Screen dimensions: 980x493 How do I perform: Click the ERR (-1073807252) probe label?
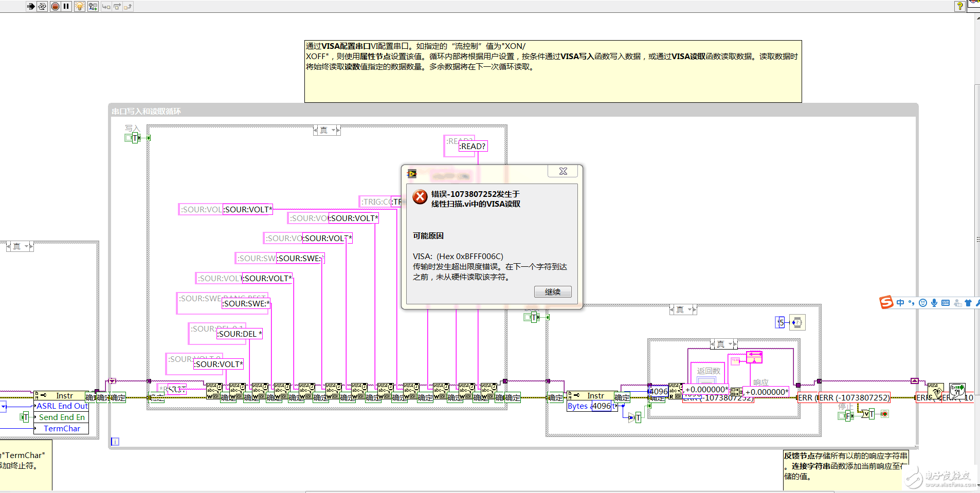[855, 398]
